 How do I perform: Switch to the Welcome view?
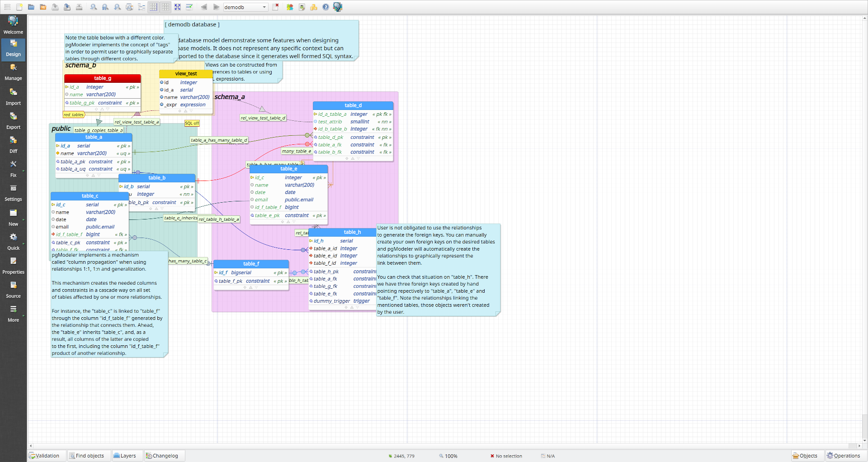13,25
